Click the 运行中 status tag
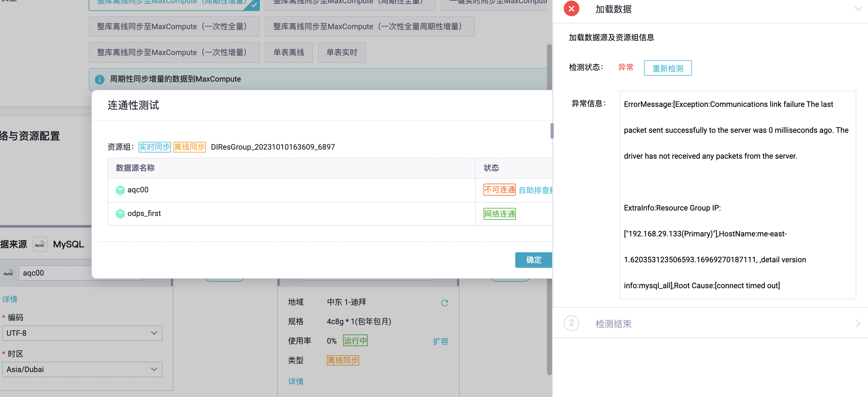This screenshot has height=397, width=868. (355, 341)
